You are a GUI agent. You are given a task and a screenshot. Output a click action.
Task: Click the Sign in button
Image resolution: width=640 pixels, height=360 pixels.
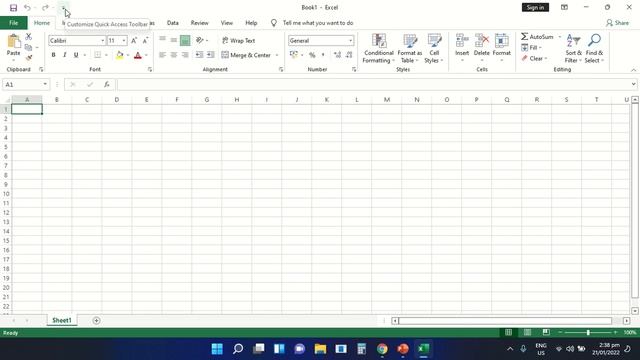pos(535,7)
